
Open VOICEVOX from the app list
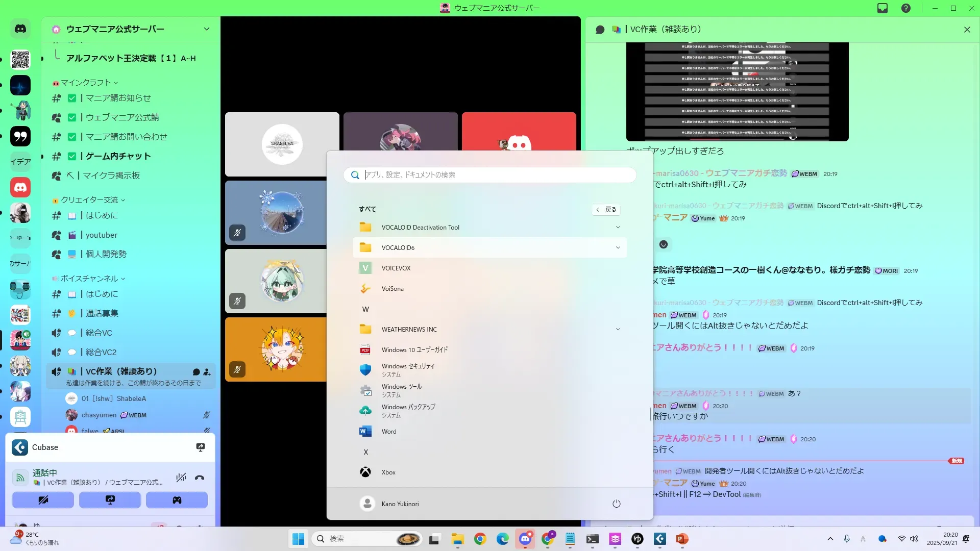point(396,268)
